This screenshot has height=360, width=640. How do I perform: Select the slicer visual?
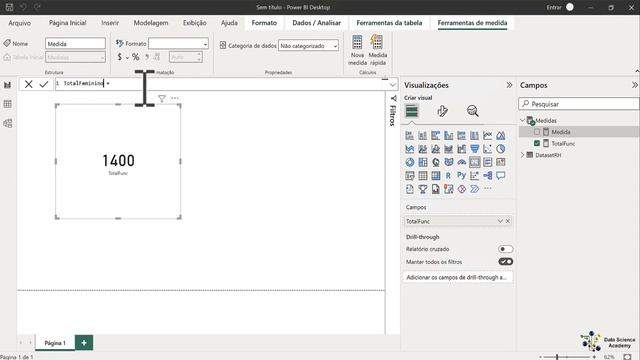pyautogui.click(x=409, y=176)
